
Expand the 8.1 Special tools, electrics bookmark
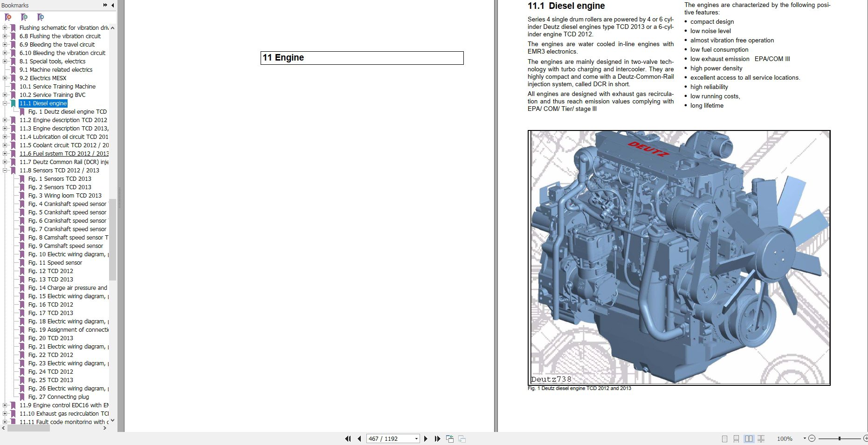[x=5, y=62]
